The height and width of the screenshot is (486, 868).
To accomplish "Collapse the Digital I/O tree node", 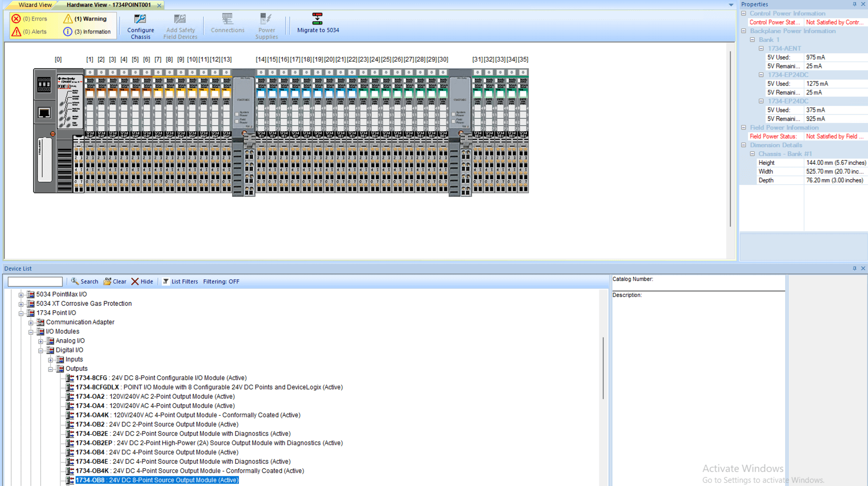I will [x=41, y=350].
